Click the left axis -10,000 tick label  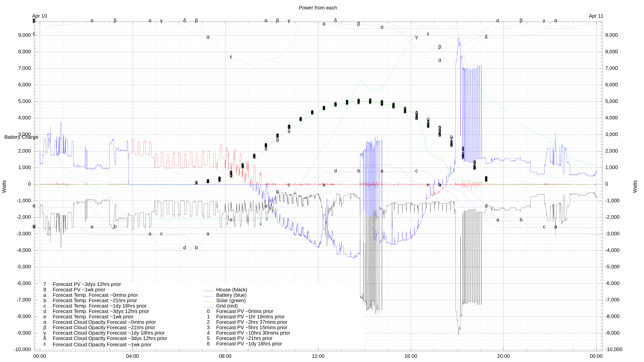click(22, 350)
